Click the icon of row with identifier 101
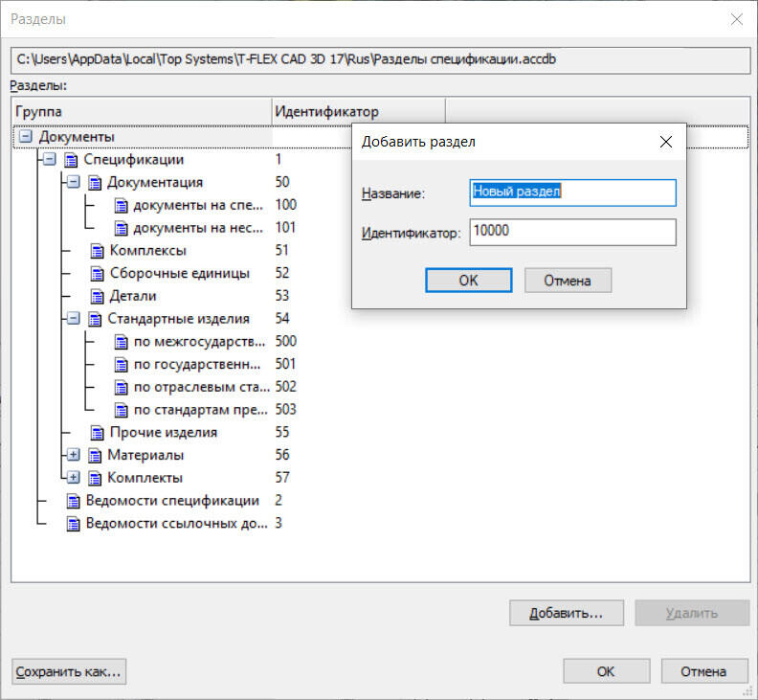The image size is (758, 700). click(121, 228)
